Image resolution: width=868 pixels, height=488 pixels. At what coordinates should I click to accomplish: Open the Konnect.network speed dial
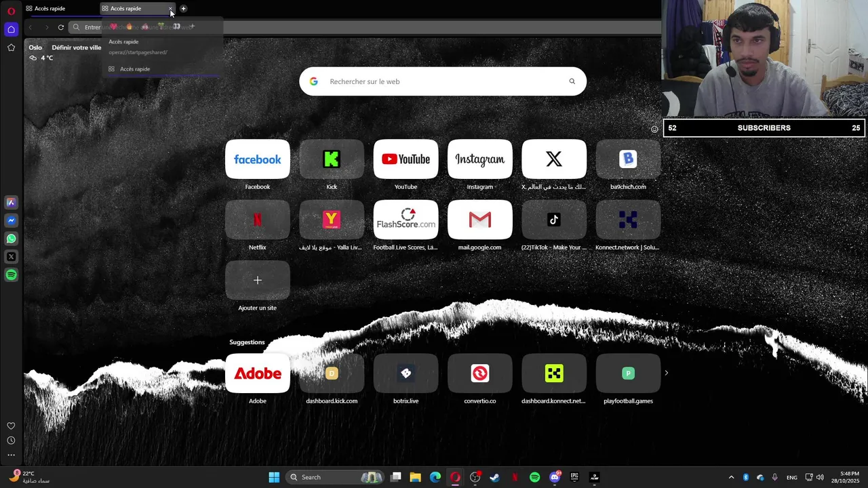coord(628,220)
